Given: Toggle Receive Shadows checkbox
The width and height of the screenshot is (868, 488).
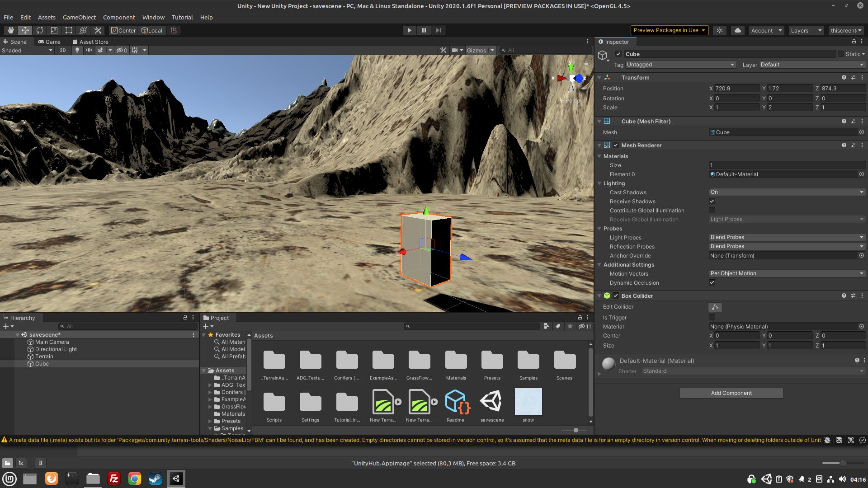Looking at the screenshot, I should point(712,201).
